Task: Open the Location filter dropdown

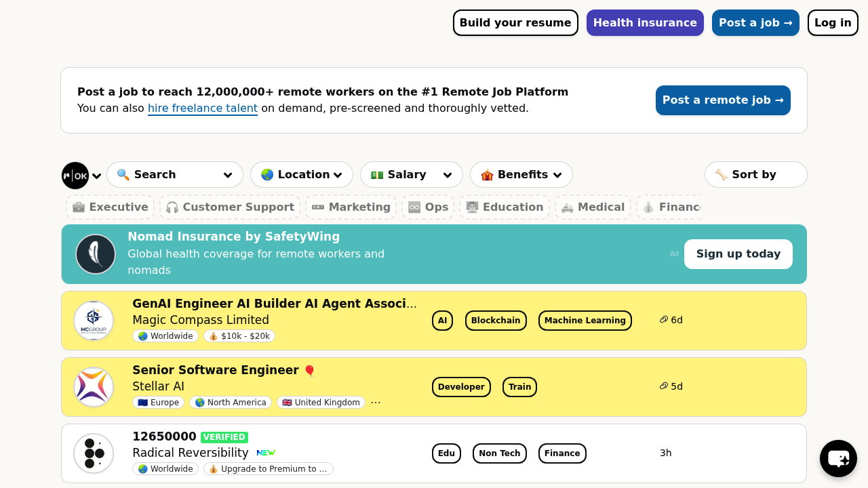Action: coord(302,175)
